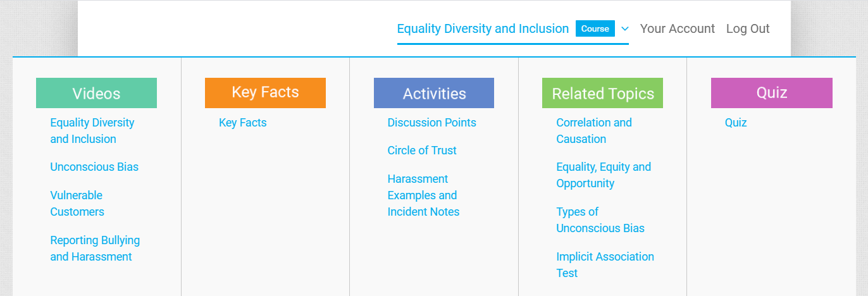Open the Implicit Association Test link
Viewport: 868px width, 296px height.
click(x=605, y=265)
